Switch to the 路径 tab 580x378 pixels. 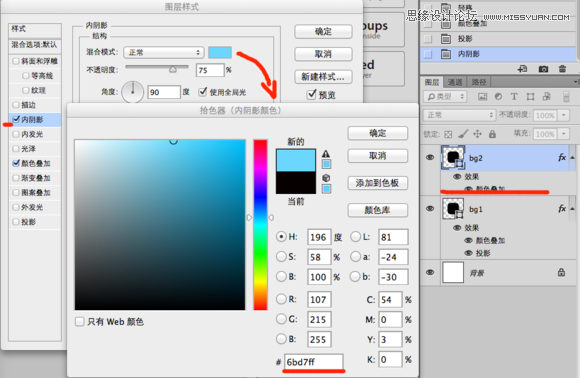coord(479,82)
